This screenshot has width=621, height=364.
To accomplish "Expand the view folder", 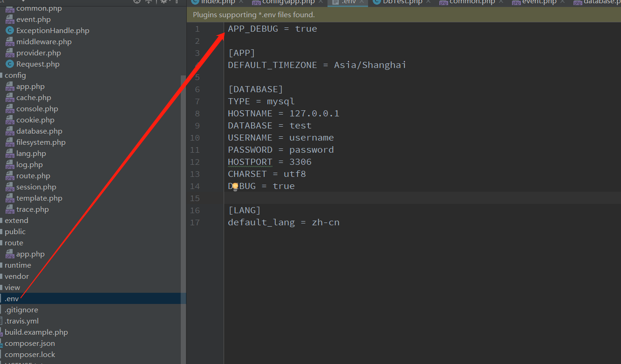I will [x=12, y=287].
